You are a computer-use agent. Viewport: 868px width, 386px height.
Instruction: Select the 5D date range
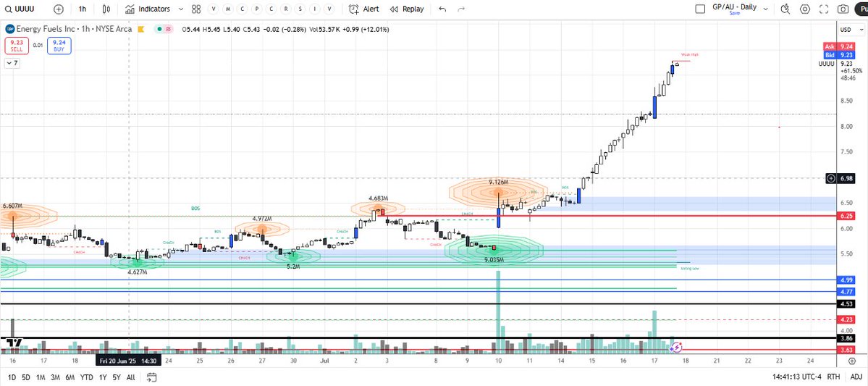pyautogui.click(x=26, y=377)
